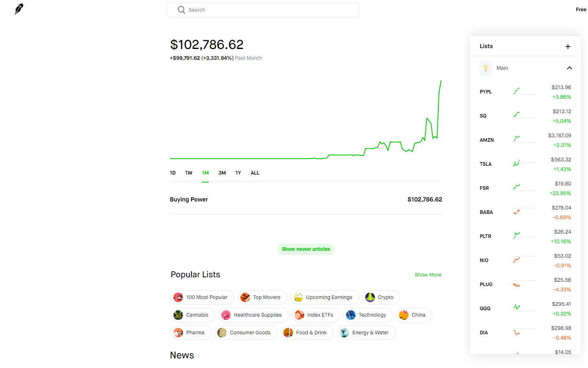Open the Top Movers list
588x368 pixels.
click(262, 297)
